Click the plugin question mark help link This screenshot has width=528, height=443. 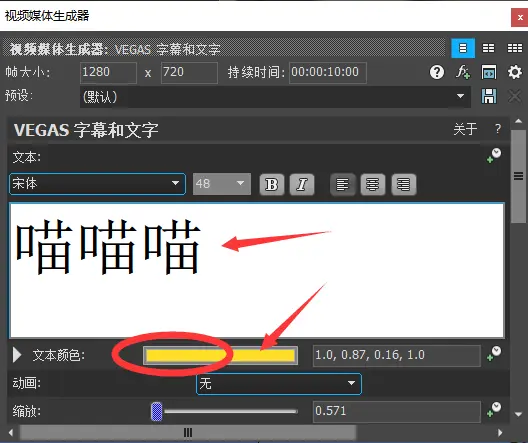coord(498,129)
